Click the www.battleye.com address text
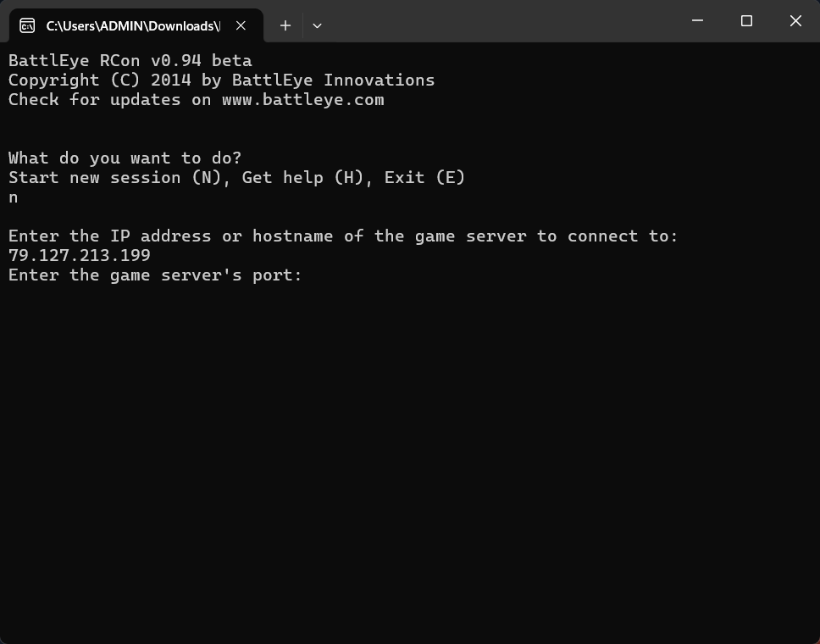820x644 pixels. pyautogui.click(x=302, y=99)
